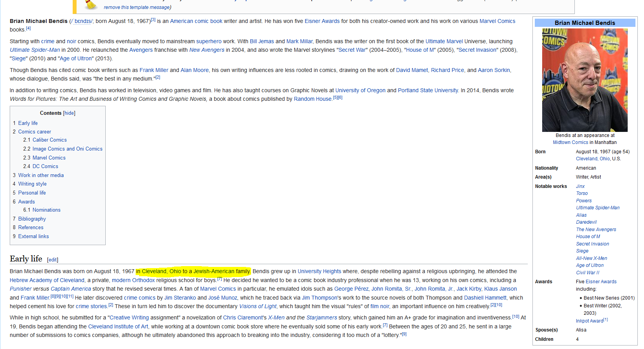Jump to DC Comics contents entry

pos(45,167)
